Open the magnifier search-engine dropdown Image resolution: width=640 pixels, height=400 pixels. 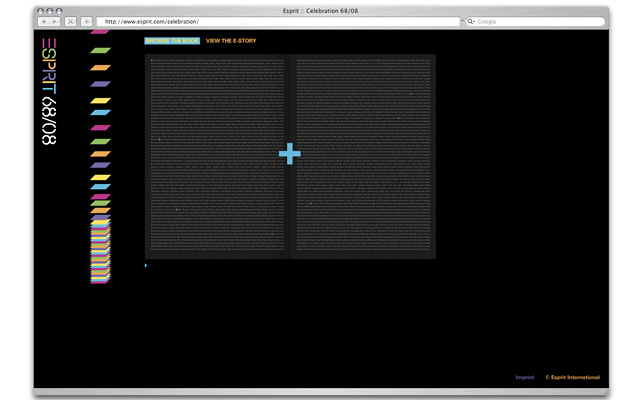471,22
